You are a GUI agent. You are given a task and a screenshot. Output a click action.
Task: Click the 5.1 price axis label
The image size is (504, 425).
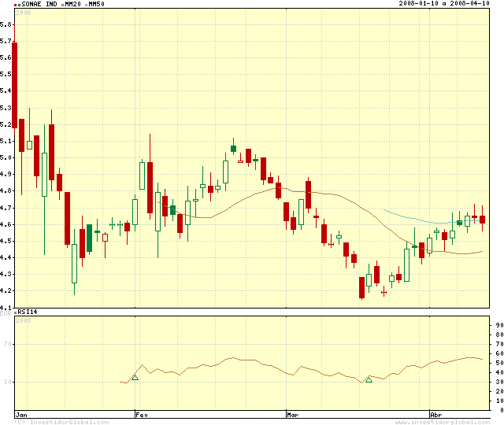6,141
